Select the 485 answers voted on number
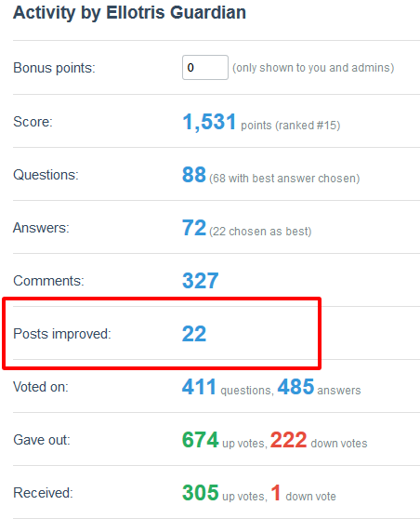This screenshot has height=532, width=420. pyautogui.click(x=295, y=387)
